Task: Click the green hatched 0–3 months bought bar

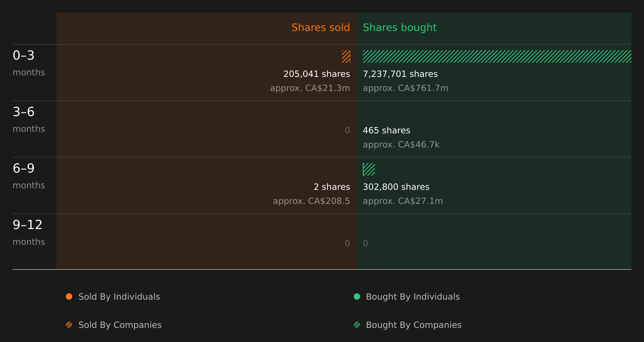Action: point(497,56)
